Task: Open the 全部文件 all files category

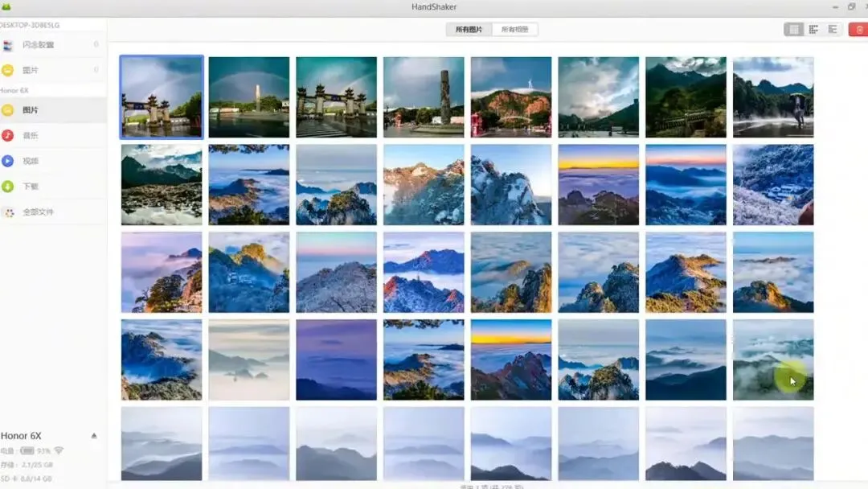Action: (52, 212)
